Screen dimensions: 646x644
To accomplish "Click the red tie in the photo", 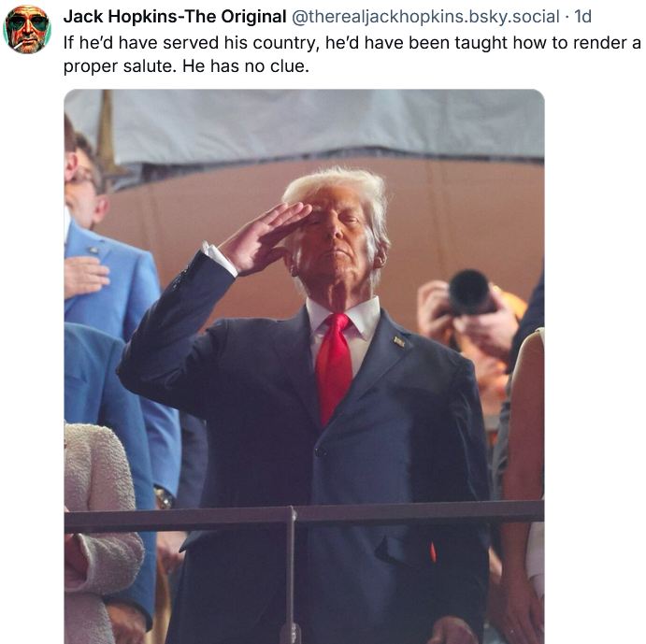I will pos(334,366).
